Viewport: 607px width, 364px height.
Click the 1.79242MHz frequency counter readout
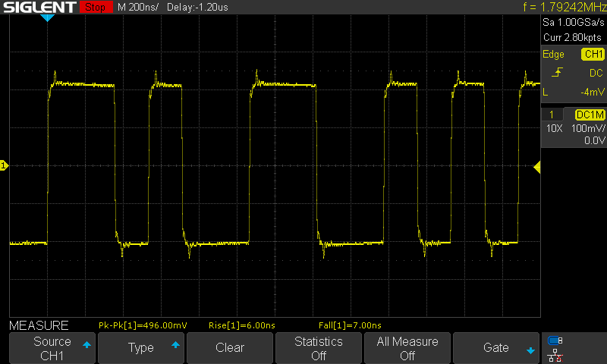click(565, 8)
